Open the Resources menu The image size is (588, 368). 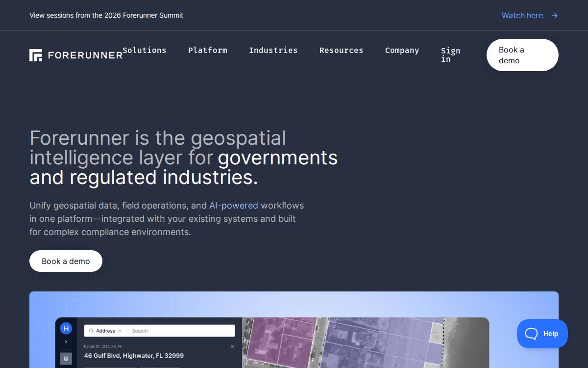[342, 50]
